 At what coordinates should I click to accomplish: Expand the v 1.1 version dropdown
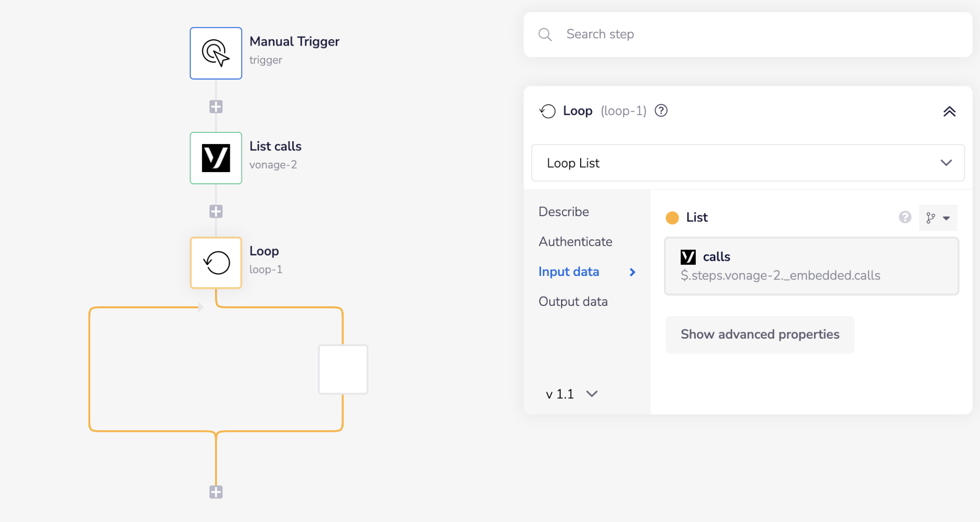[571, 394]
